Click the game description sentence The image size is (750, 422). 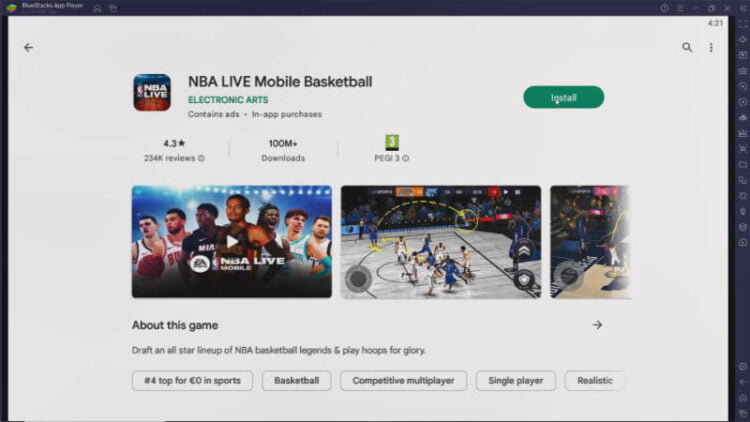point(278,350)
